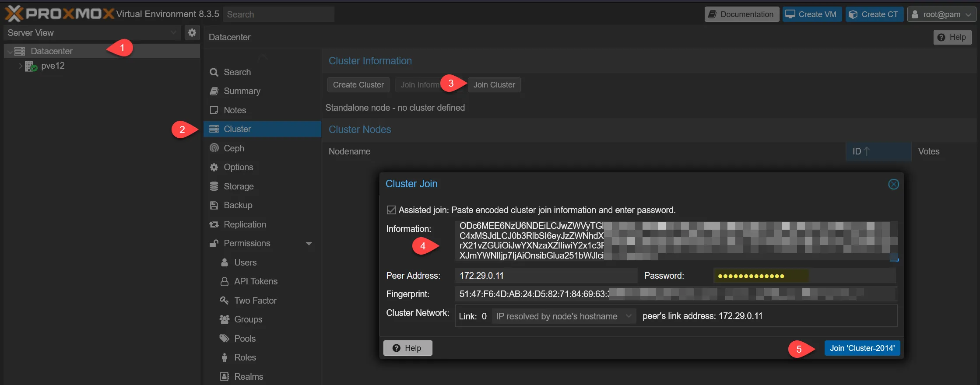Click the Ceph icon in sidebar
980x385 pixels.
coord(214,148)
